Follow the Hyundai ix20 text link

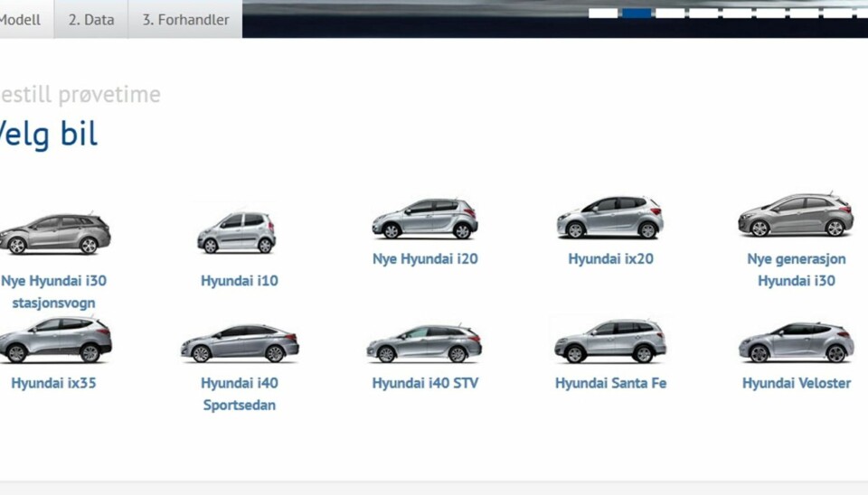(x=610, y=259)
